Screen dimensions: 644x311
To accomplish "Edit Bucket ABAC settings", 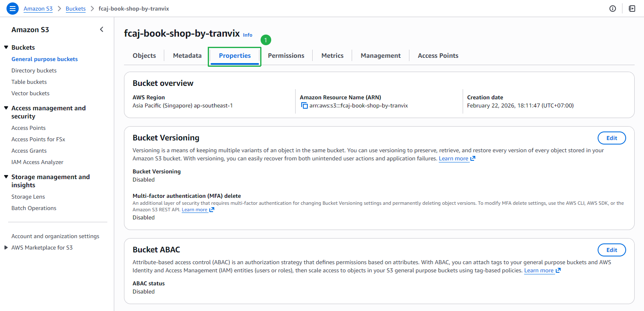I will (612, 250).
